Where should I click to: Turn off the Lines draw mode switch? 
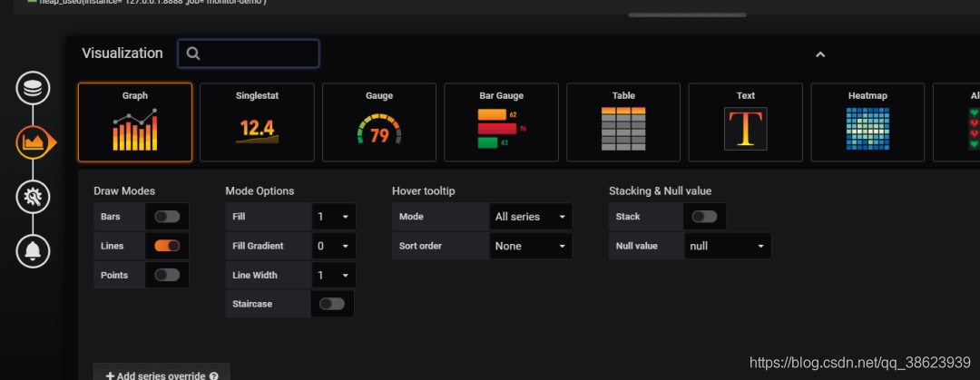click(x=167, y=246)
